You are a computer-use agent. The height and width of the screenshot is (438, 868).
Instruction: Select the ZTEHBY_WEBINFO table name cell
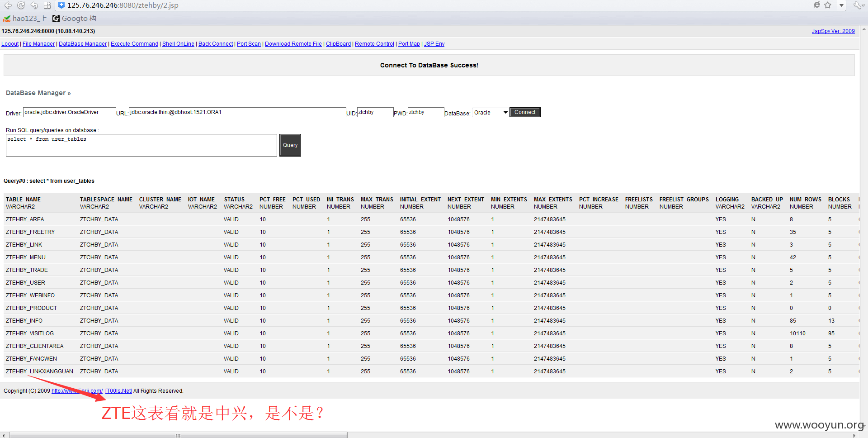click(30, 295)
